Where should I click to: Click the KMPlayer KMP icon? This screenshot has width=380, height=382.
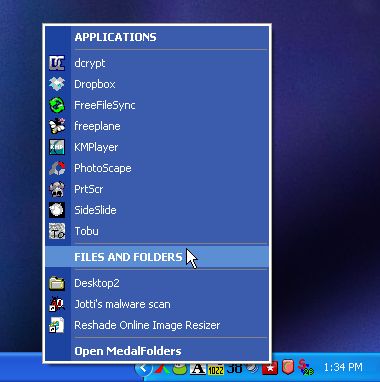click(x=57, y=147)
